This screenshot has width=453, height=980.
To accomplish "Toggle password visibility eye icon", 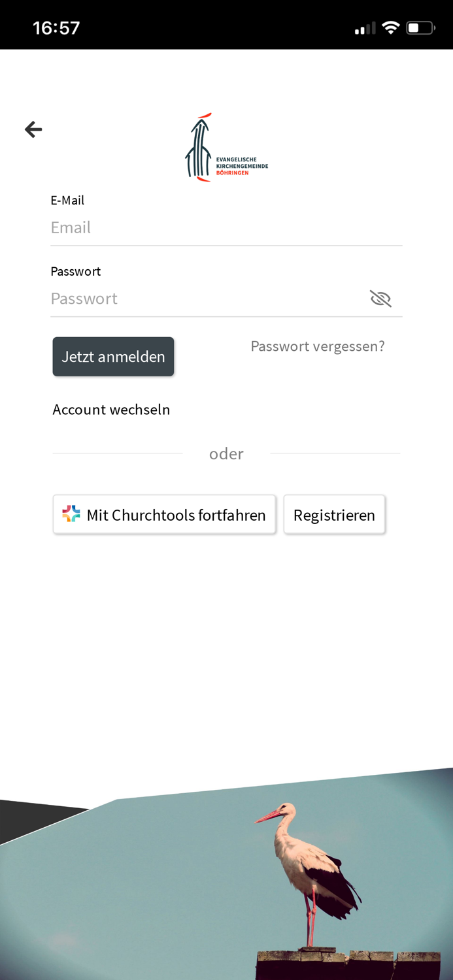I will pos(380,299).
